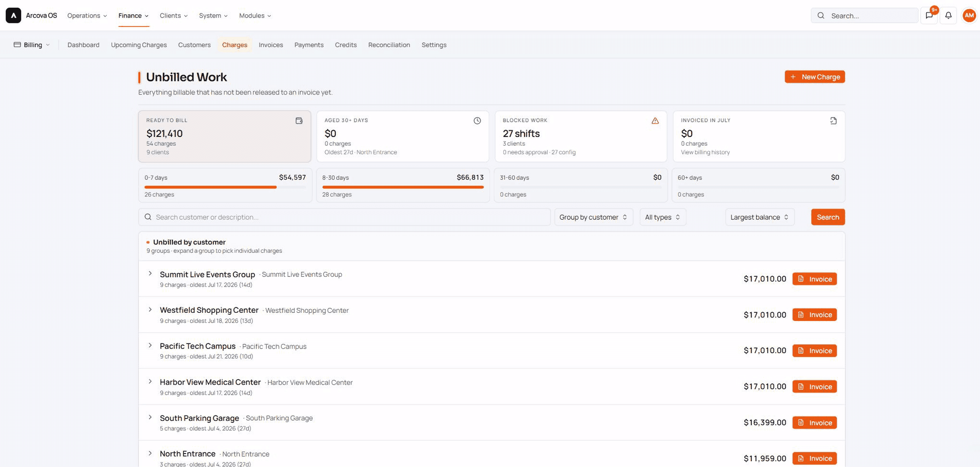Select the Aged 30+ Days card

point(403,136)
